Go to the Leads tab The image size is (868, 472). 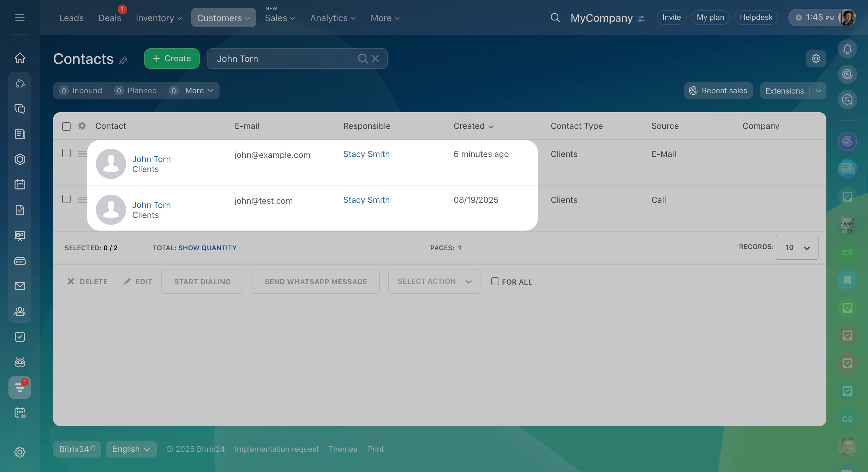point(71,18)
